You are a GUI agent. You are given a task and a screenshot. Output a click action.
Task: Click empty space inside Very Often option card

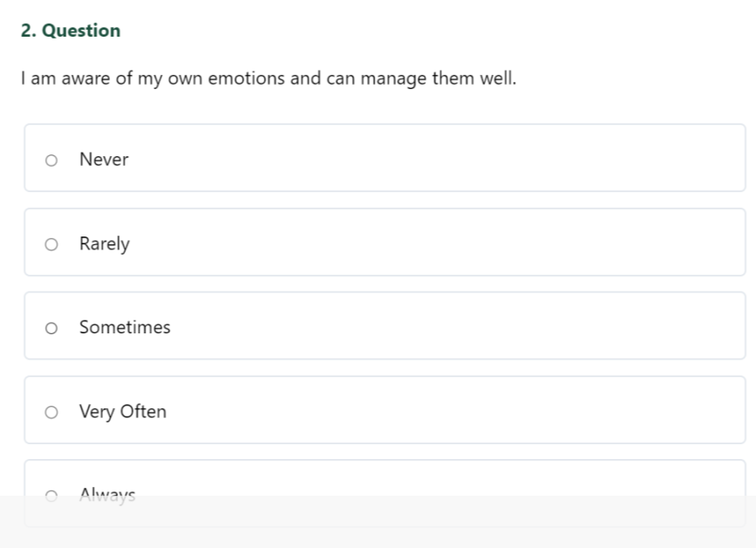(434, 410)
